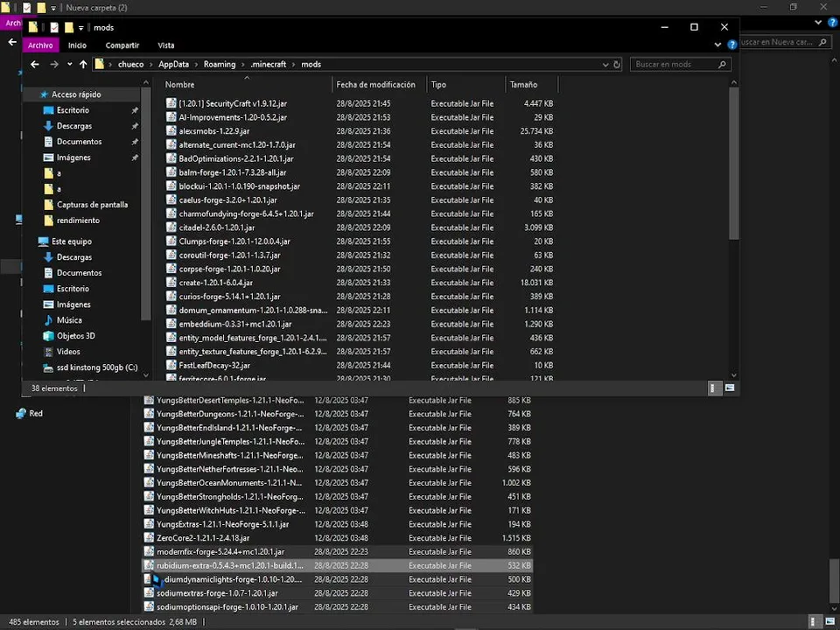Select AppData in the address breadcrumb
Screen dimensions: 840x630
(173, 64)
